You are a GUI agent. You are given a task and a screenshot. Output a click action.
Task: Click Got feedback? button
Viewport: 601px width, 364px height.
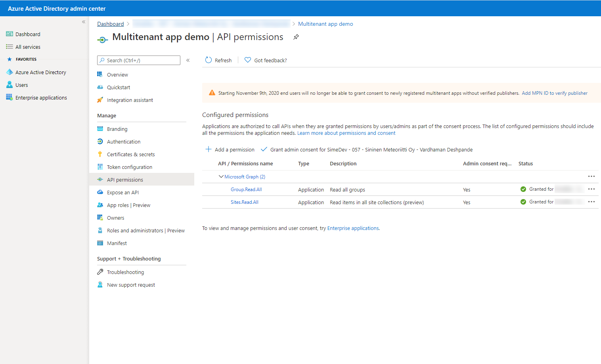pos(266,60)
